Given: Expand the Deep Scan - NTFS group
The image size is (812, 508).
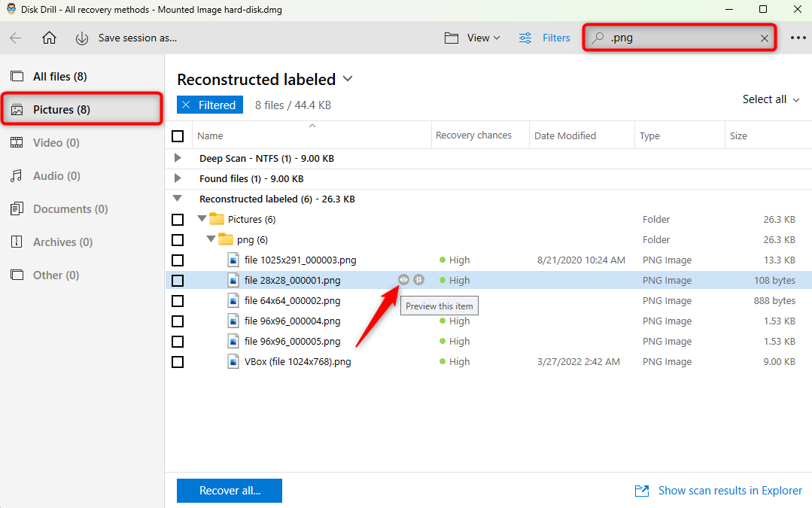Looking at the screenshot, I should pyautogui.click(x=178, y=158).
